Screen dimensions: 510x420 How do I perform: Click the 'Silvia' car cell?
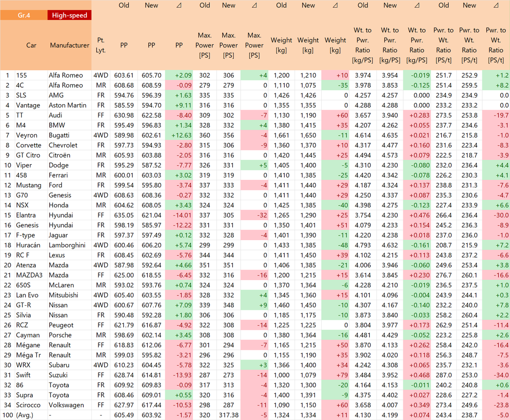[31, 315]
